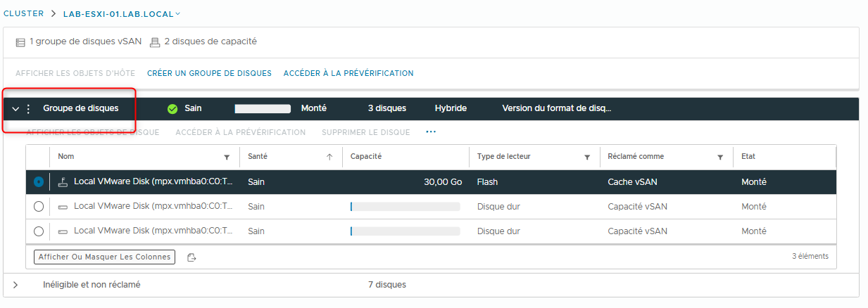Click the 7 disques count
This screenshot has height=308, width=868.
386,285
